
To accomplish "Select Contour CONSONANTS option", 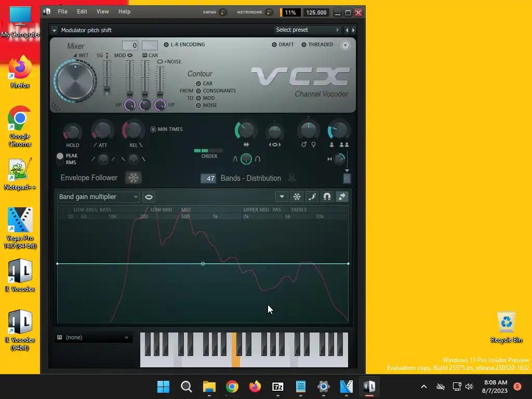I will 198,91.
